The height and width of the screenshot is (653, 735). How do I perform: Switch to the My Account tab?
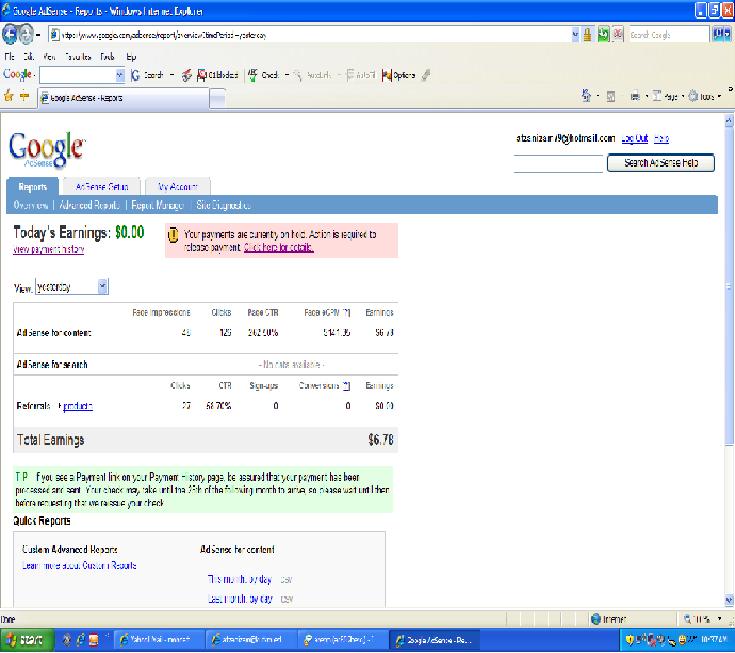pos(178,187)
